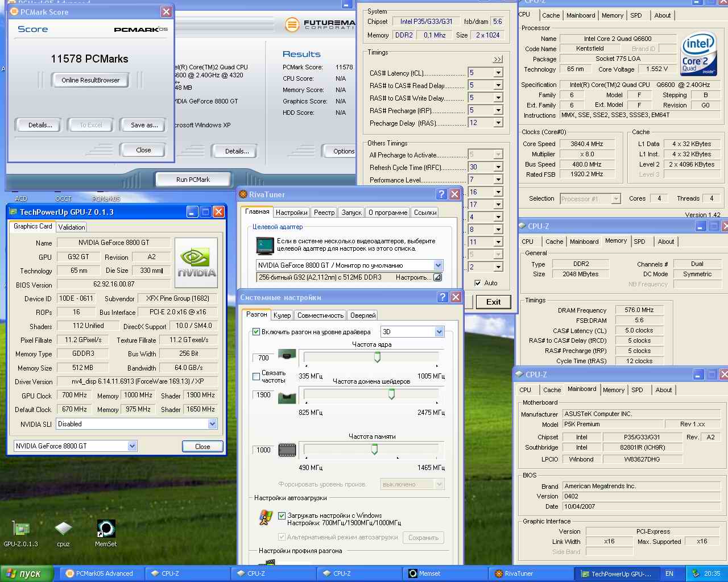Open the About tab in CPU-Z mainboard window
The image size is (728, 582).
[x=663, y=390]
